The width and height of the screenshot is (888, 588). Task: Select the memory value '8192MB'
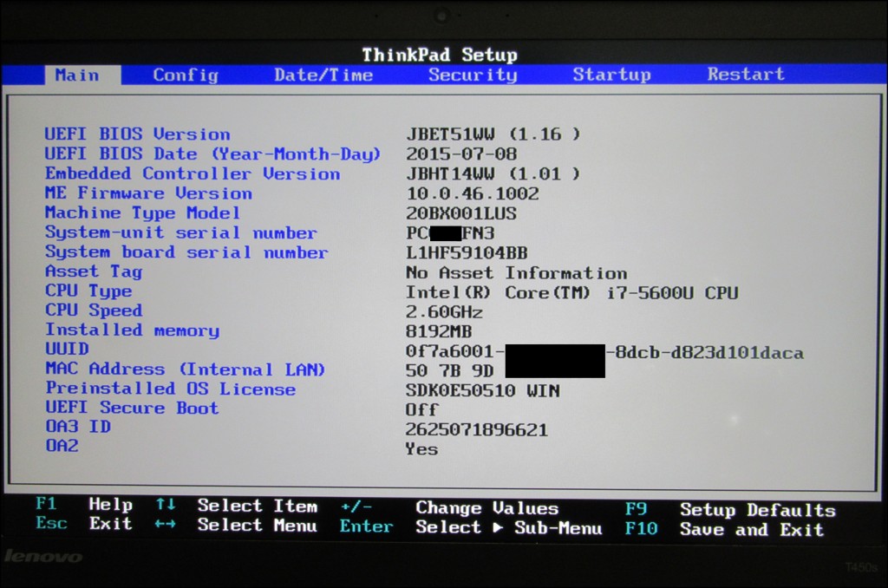coord(439,331)
